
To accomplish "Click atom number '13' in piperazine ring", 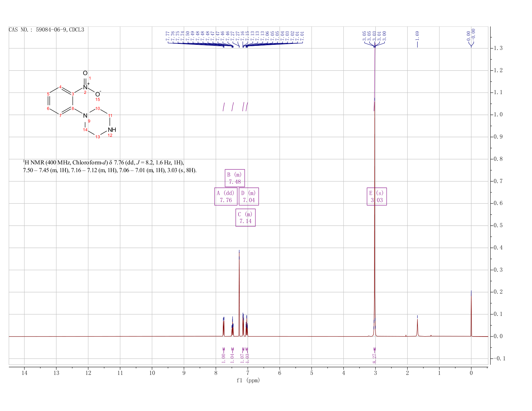I will tap(97, 137).
